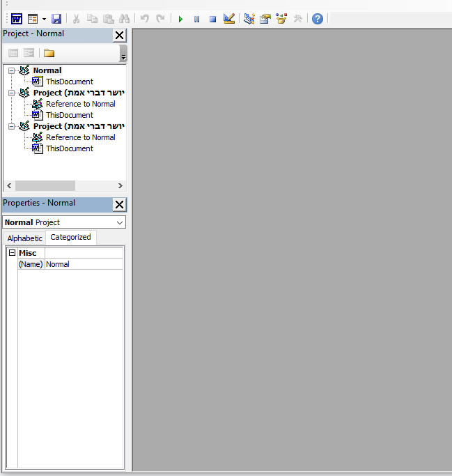
Task: Click the (Name) property value field
Action: point(84,264)
